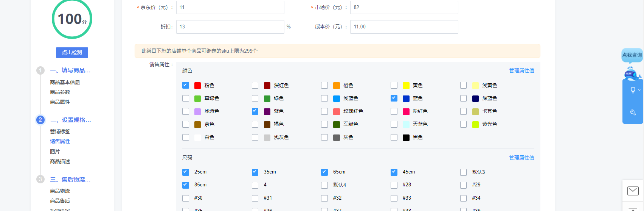Click the robot mascot consult icon
This screenshot has height=211, width=644.
631,73
